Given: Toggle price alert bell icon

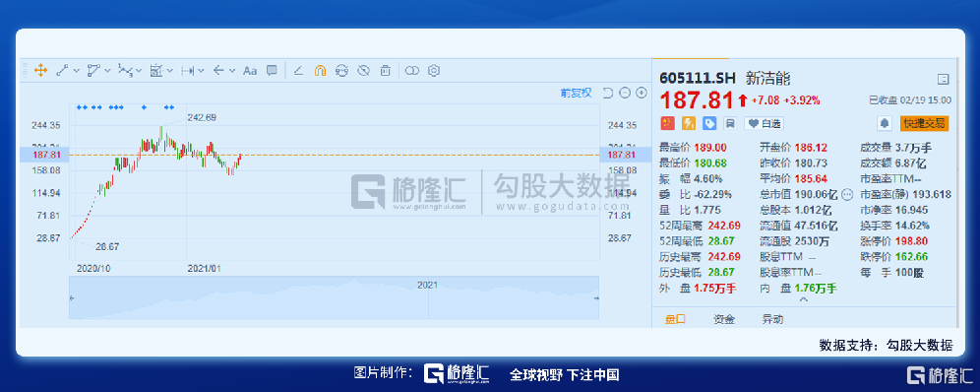Looking at the screenshot, I should (x=885, y=124).
